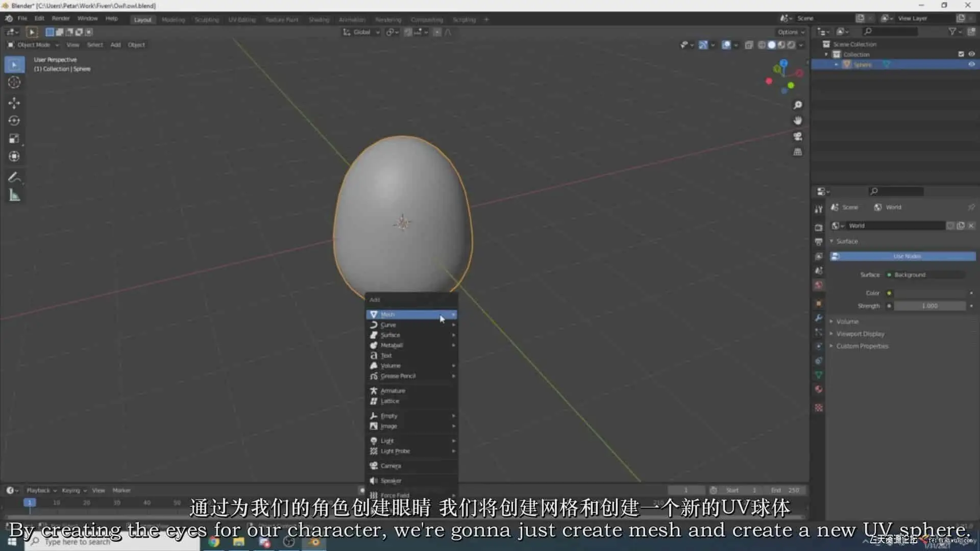Toggle Collection exclude checkbox in outliner
This screenshot has height=551, width=980.
coord(961,54)
